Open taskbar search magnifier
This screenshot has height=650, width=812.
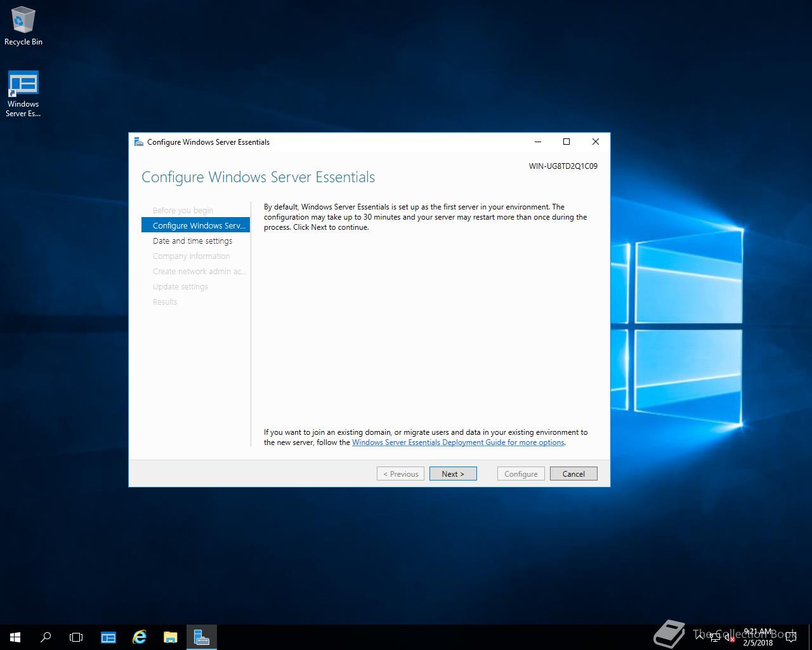46,637
